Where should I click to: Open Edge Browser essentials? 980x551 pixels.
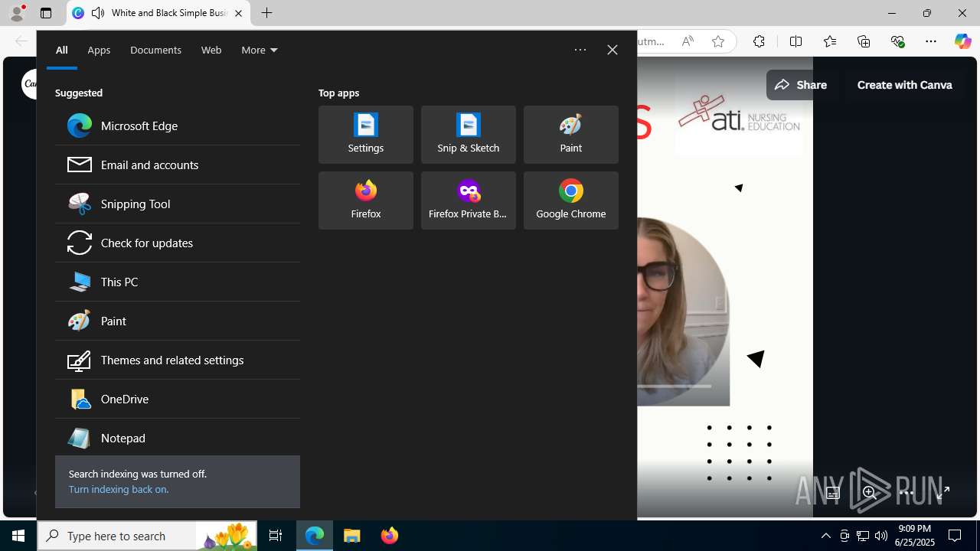tap(897, 41)
